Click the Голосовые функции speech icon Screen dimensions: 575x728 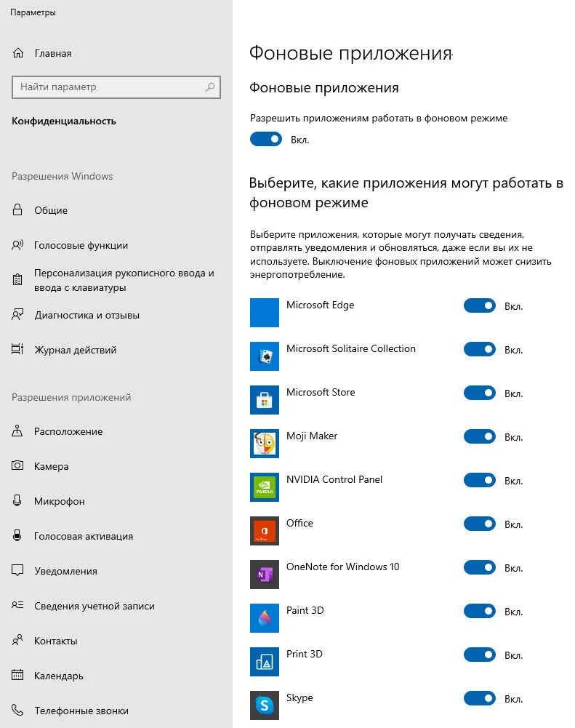[17, 245]
